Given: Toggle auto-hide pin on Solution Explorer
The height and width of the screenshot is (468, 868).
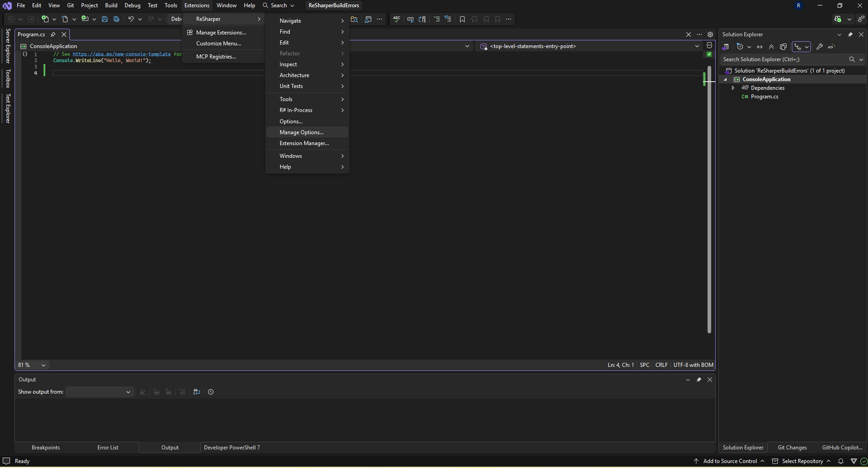Looking at the screenshot, I should pos(850,34).
